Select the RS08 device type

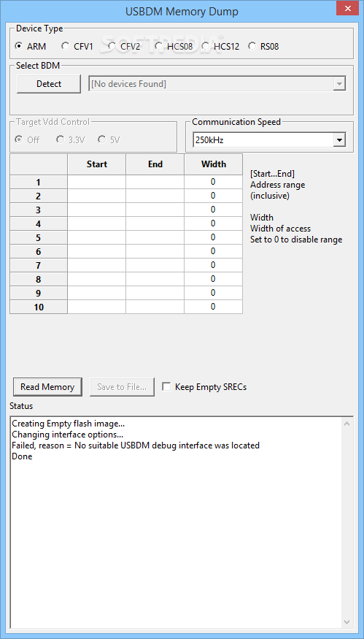pyautogui.click(x=263, y=47)
